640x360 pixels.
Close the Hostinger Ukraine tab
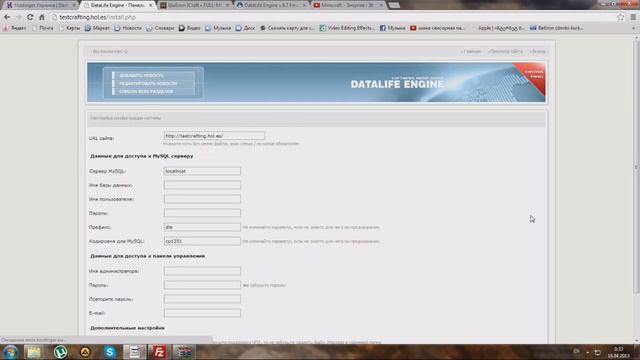74,5
